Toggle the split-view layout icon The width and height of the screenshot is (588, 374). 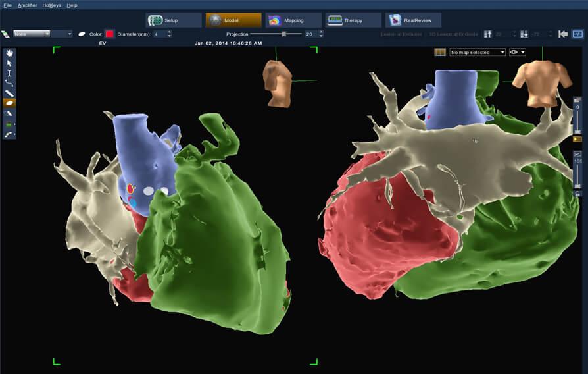coord(439,52)
